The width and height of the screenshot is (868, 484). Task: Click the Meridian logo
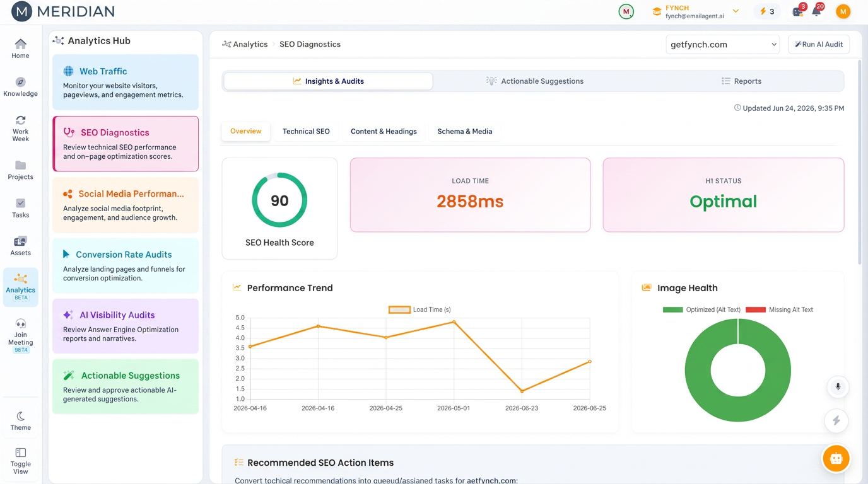[x=62, y=11]
